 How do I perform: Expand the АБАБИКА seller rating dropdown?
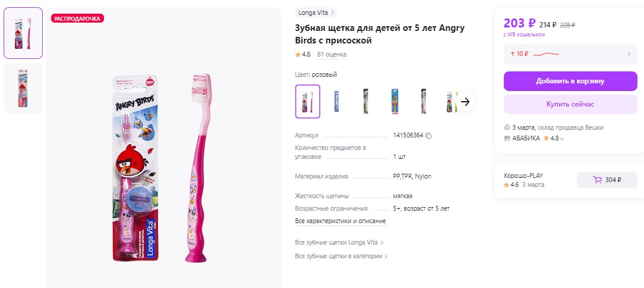coord(562,139)
